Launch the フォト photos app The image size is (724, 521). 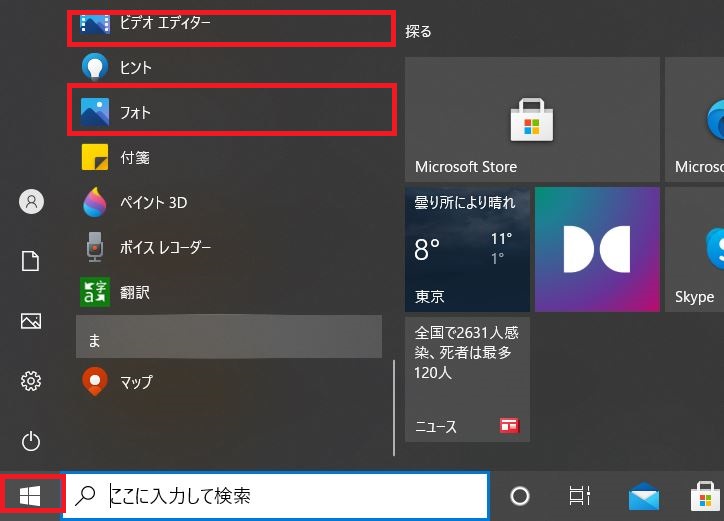point(231,111)
